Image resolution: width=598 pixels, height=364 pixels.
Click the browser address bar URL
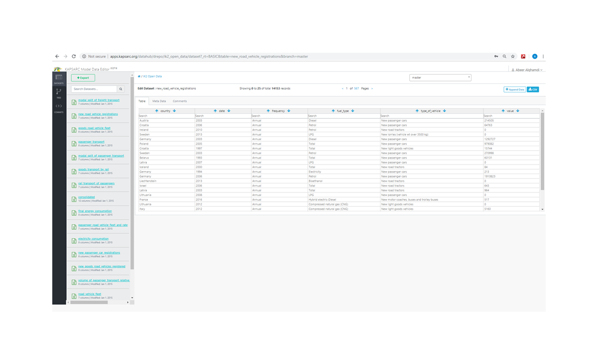tap(209, 57)
